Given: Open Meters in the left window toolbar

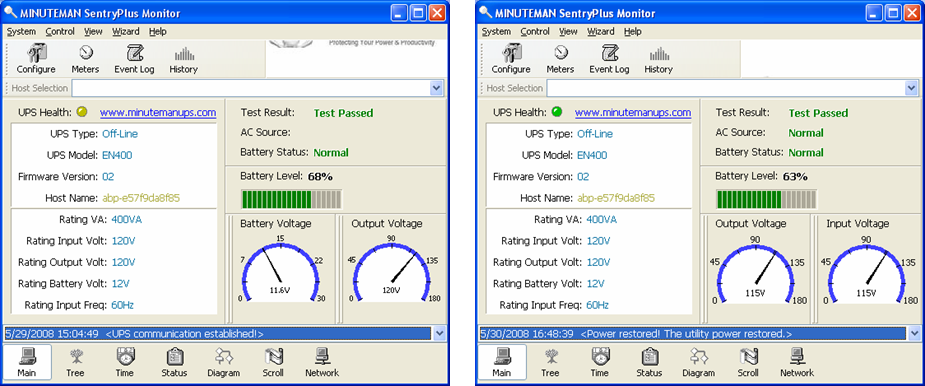Looking at the screenshot, I should pos(86,59).
